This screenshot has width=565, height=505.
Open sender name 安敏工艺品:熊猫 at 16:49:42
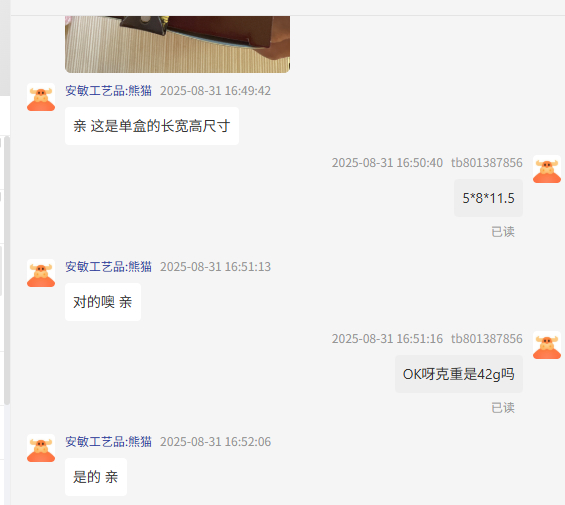click(108, 91)
